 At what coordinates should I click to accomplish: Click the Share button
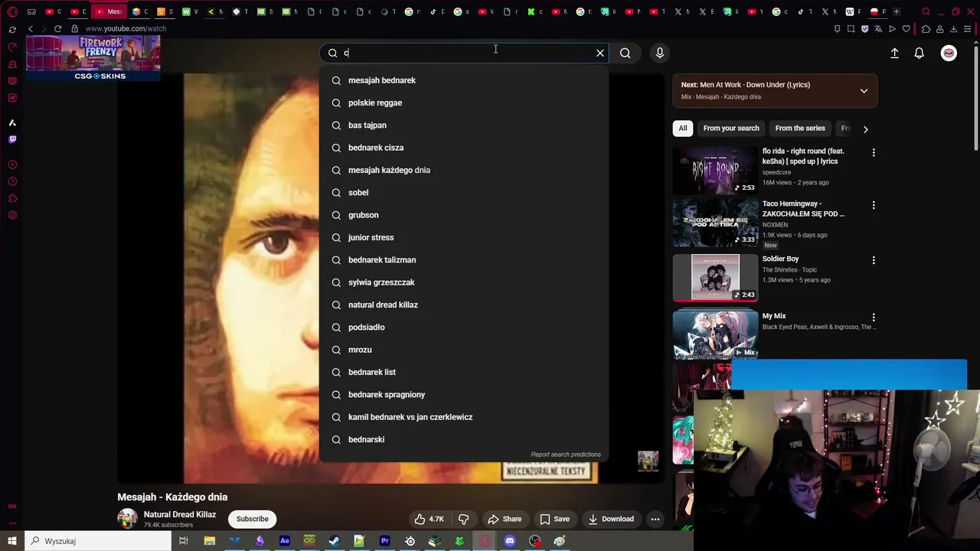click(505, 519)
